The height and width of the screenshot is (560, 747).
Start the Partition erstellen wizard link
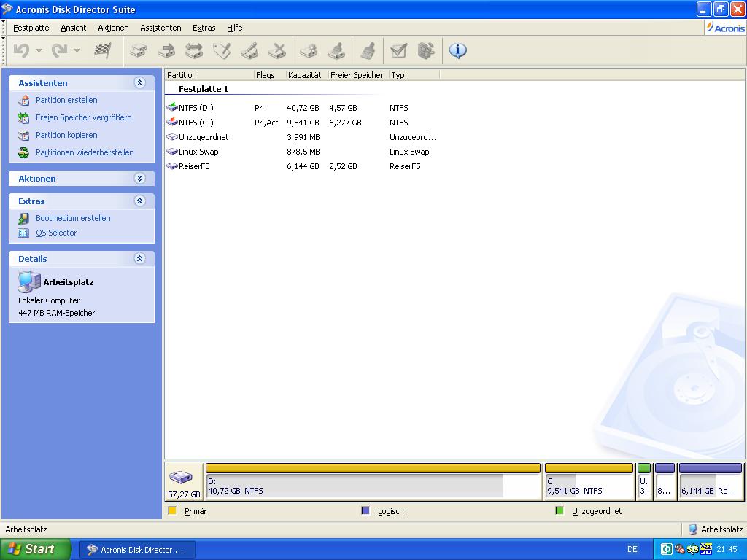(x=66, y=100)
